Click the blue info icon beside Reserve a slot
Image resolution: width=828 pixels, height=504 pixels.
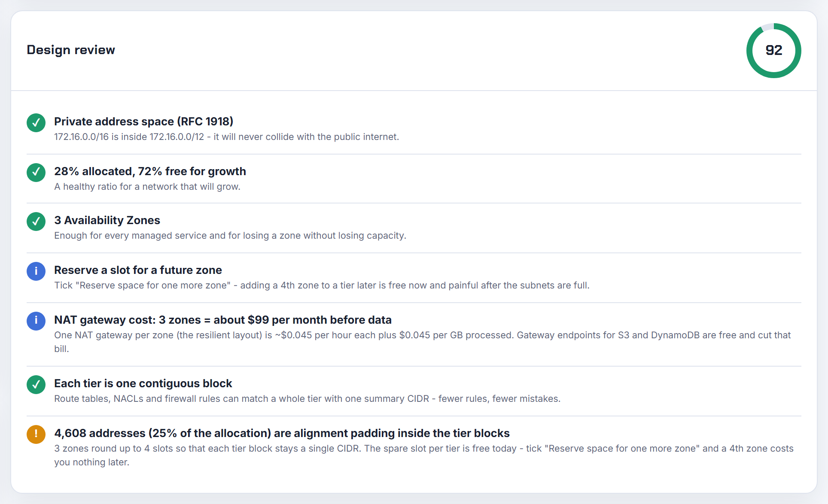(x=36, y=271)
